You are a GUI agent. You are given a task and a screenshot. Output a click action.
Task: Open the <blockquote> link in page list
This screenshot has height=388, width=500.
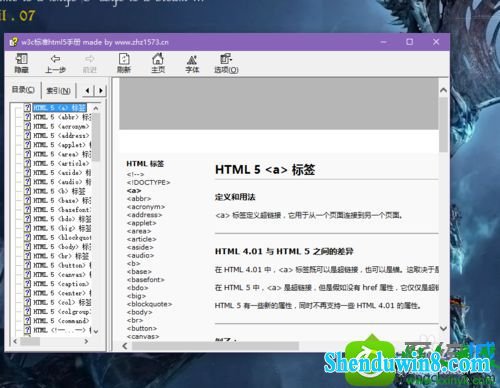tap(149, 304)
